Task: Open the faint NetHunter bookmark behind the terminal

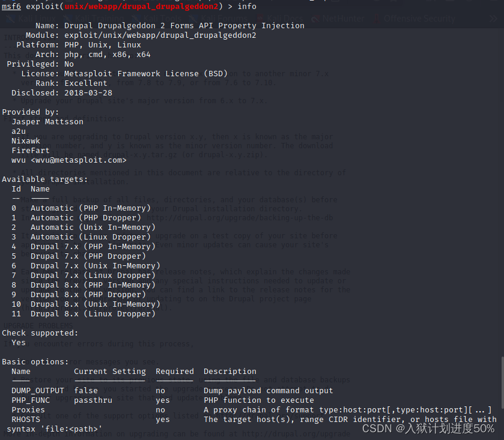Action: pos(338,19)
